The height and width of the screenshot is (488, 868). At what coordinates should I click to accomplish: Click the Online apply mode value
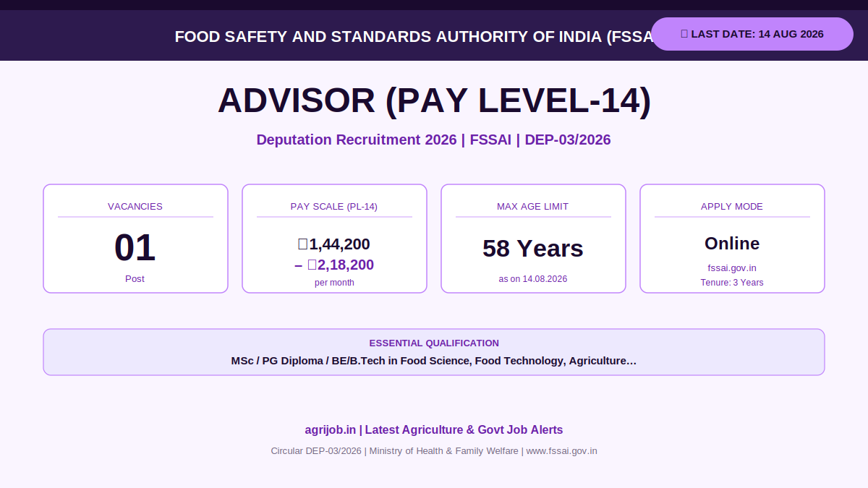732,243
